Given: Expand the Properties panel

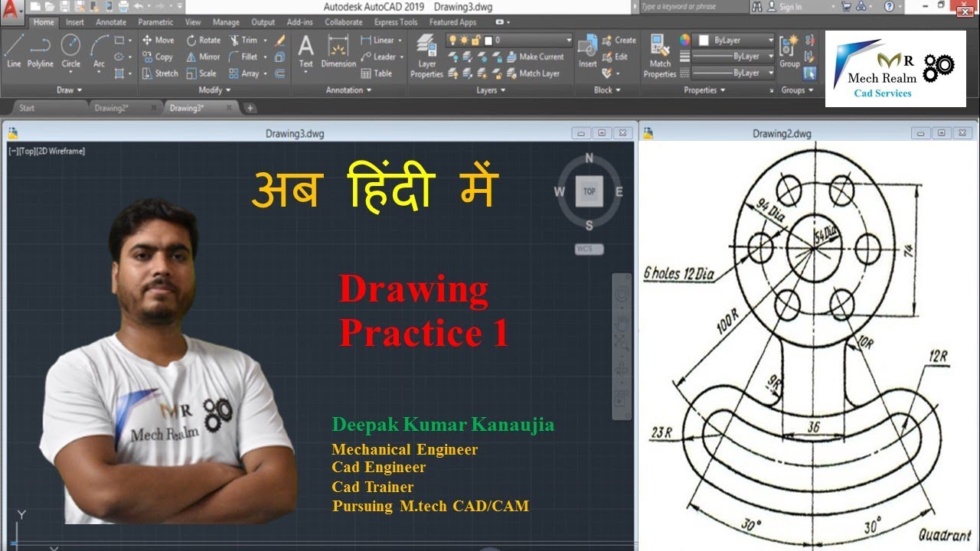Looking at the screenshot, I should click(x=704, y=90).
